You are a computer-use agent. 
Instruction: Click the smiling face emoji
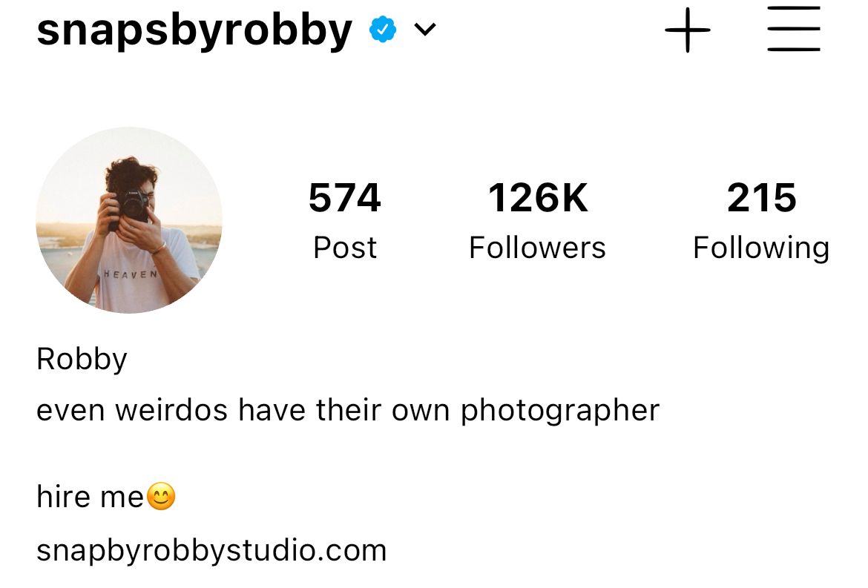[x=161, y=495]
